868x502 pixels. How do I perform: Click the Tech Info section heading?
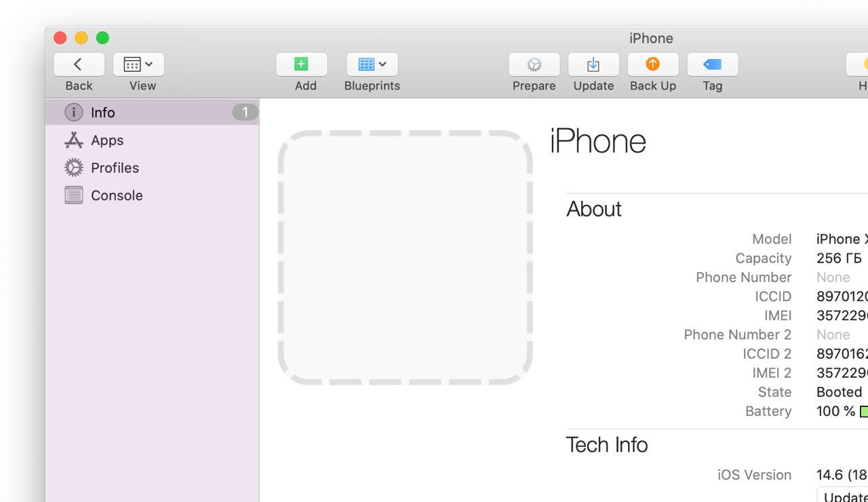click(x=607, y=445)
